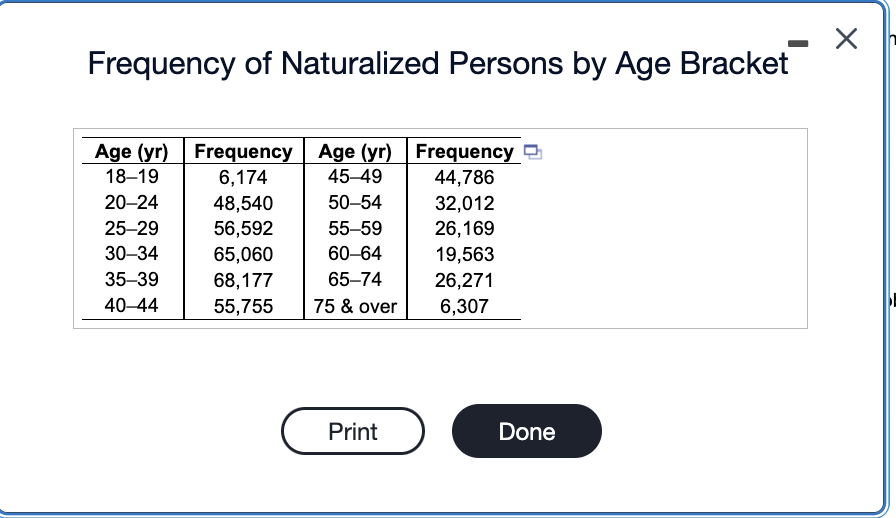896x518 pixels.
Task: Click the first Frequency column header
Action: coord(243,151)
